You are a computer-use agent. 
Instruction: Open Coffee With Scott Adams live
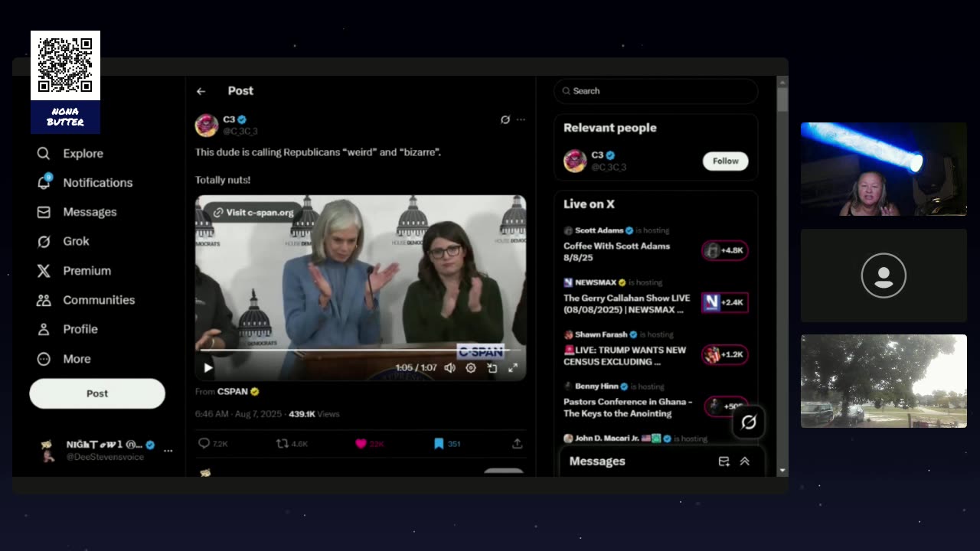click(616, 252)
